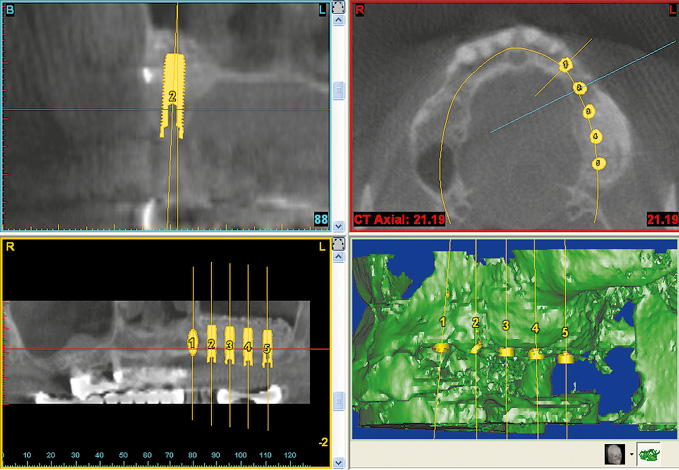Click implant 3 in the panoramic view

coord(230,345)
